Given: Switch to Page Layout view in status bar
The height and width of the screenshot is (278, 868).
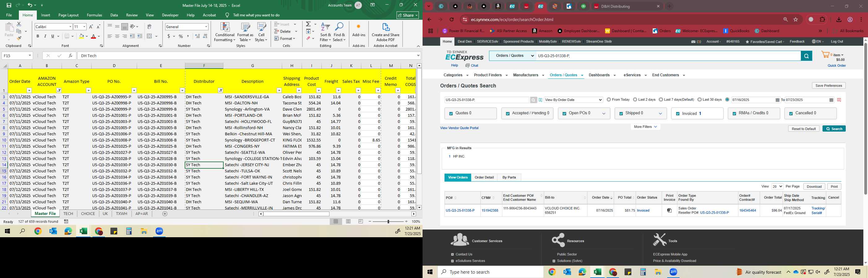Looking at the screenshot, I should click(x=348, y=221).
